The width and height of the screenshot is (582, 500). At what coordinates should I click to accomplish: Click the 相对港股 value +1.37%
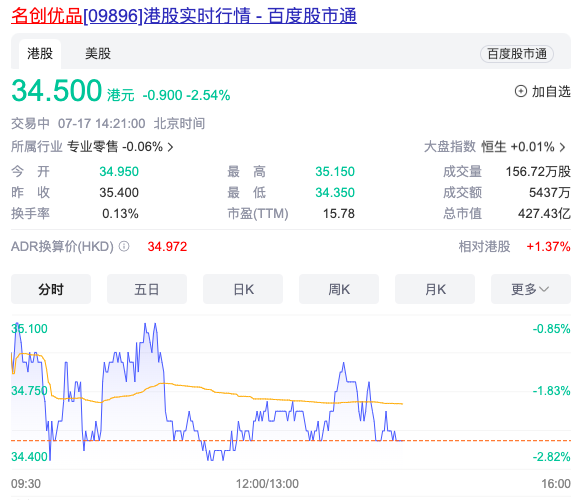[548, 246]
